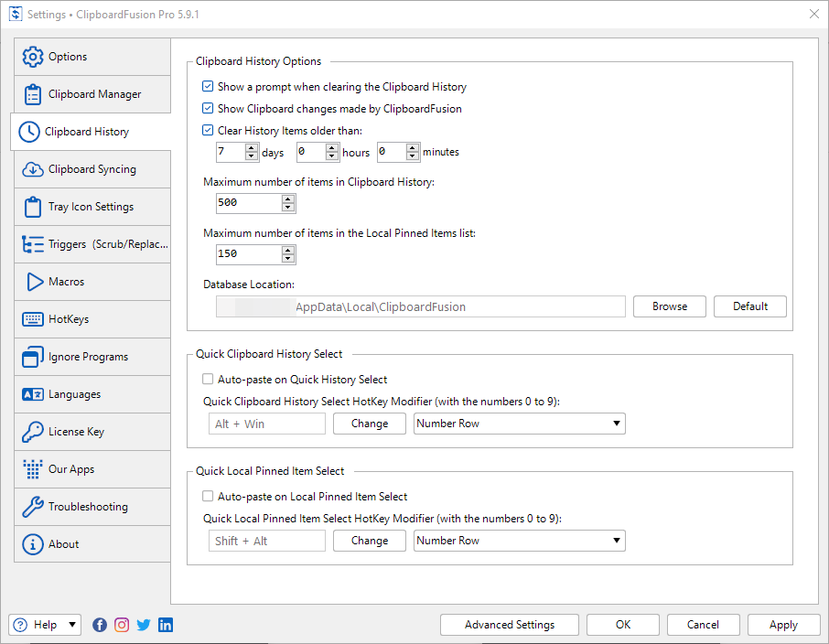This screenshot has height=644, width=829.
Task: Enable Auto-paste on Quick History Select
Action: point(208,379)
